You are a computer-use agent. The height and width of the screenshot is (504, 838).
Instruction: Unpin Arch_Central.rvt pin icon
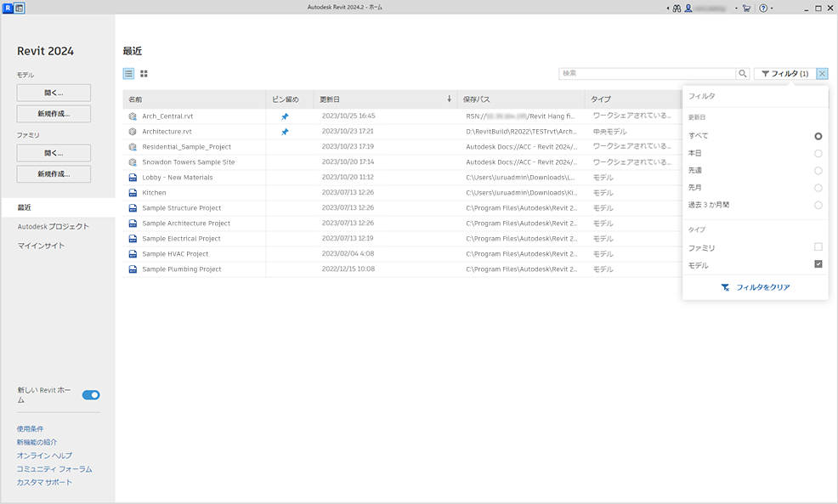point(285,116)
